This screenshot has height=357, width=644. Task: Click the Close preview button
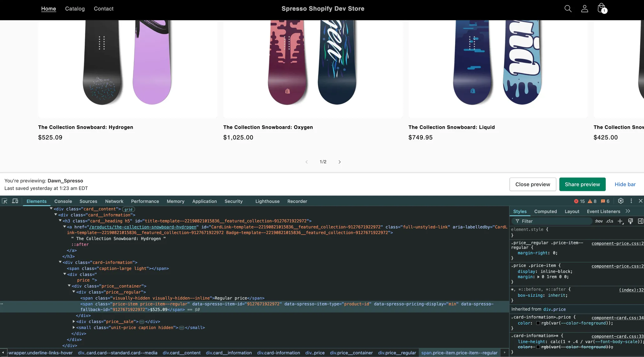[533, 184]
